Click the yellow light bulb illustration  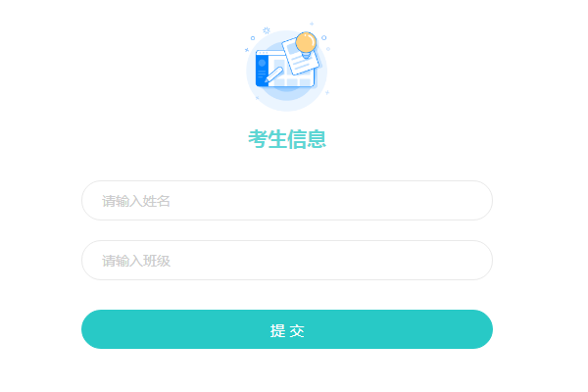[x=306, y=43]
